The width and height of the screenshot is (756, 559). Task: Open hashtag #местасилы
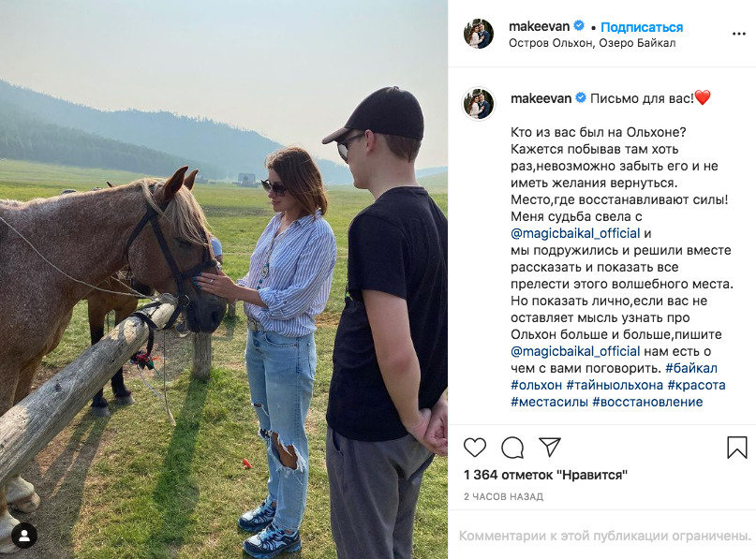[x=549, y=402]
